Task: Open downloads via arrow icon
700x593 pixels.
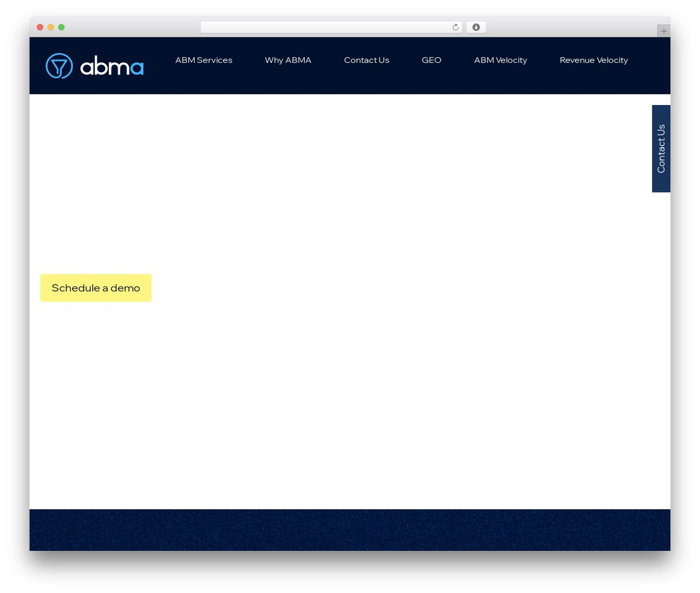Action: 476,27
